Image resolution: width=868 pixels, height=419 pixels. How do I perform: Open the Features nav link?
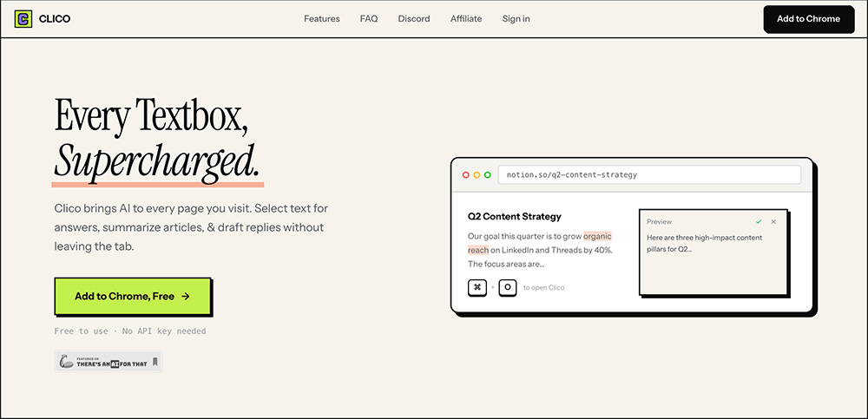tap(322, 19)
